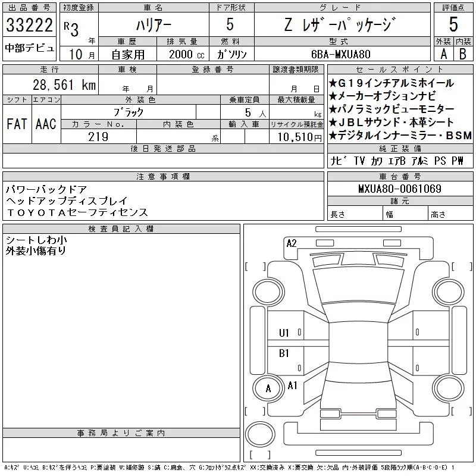Click the air conditioner code AAC
This screenshot has height=476, width=476.
pos(46,124)
